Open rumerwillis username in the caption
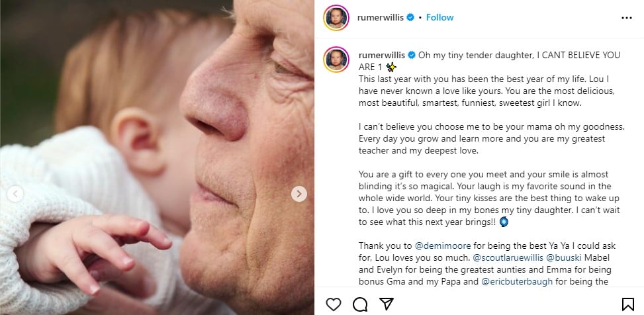 381,54
